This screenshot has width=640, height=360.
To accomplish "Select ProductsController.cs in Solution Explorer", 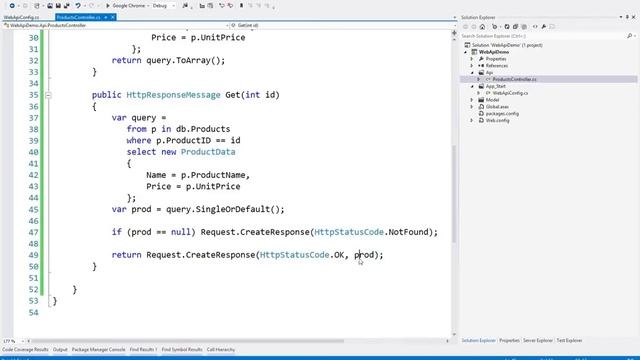I will point(514,79).
